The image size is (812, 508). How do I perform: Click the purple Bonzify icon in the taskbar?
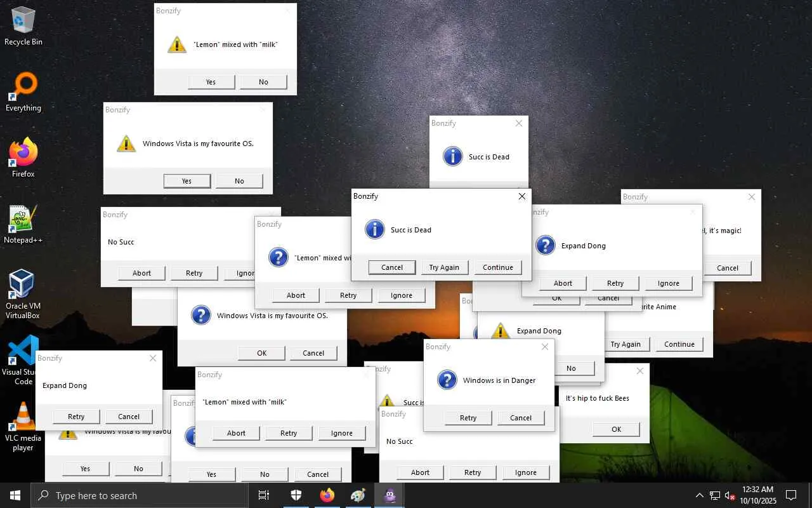390,495
